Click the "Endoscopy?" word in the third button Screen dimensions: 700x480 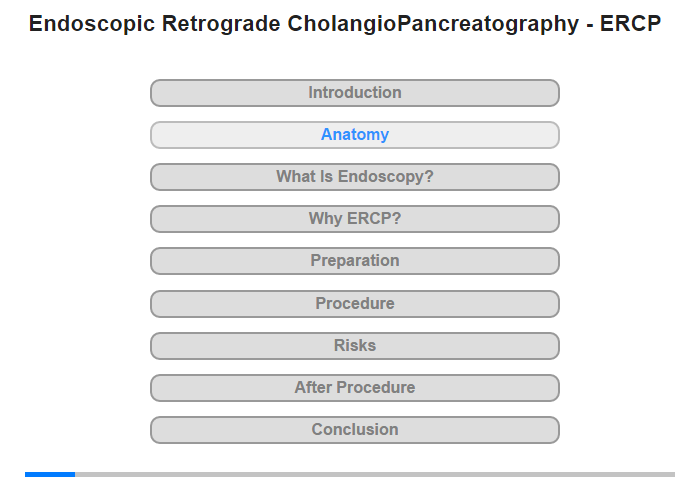386,176
